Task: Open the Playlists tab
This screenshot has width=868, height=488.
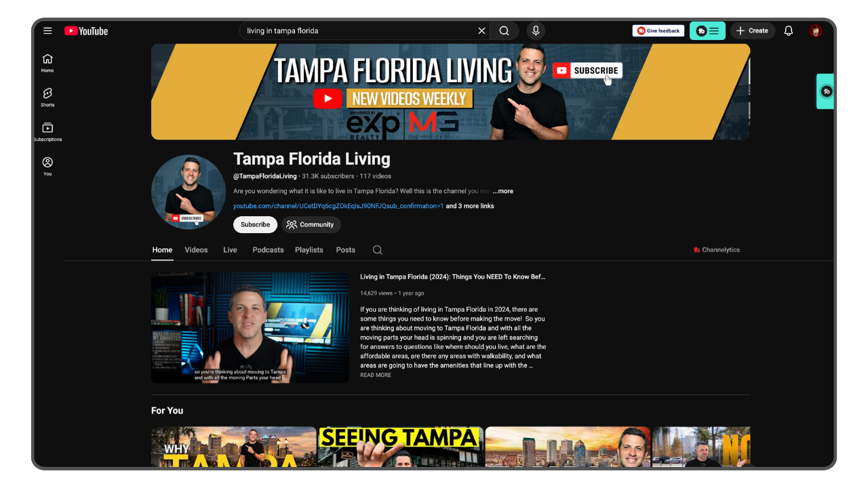Action: tap(309, 249)
